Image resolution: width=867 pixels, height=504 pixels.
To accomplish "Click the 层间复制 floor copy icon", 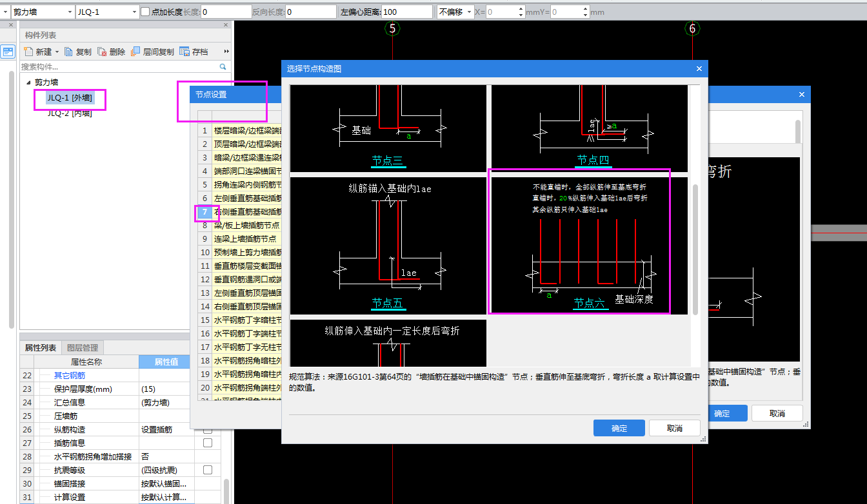I will point(135,52).
